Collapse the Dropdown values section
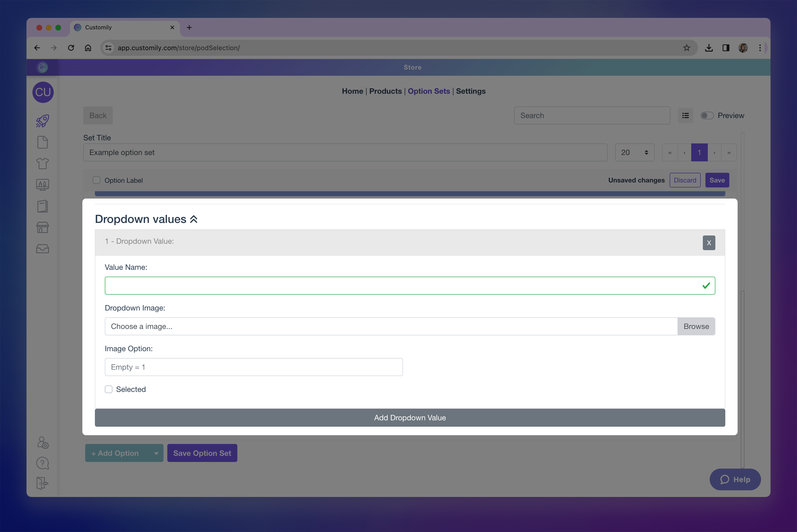797x532 pixels. pos(194,219)
